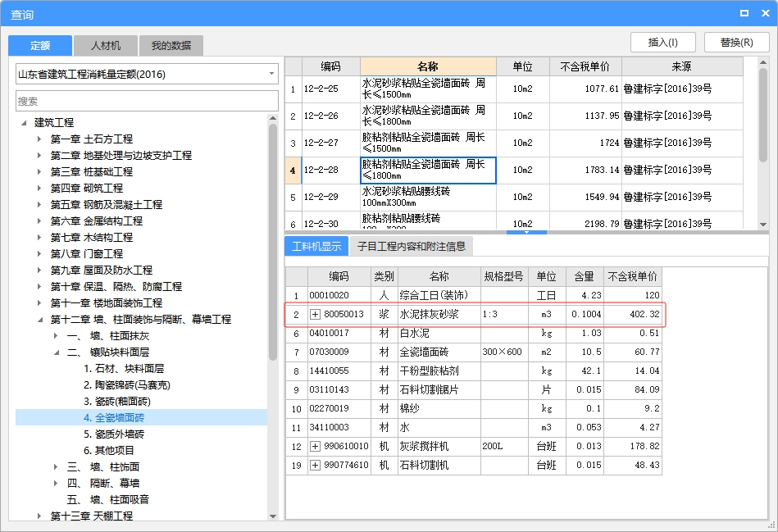Image resolution: width=778 pixels, height=532 pixels.
Task: Select 3. 瓷砖(釉面砖) tree item
Action: pyautogui.click(x=117, y=402)
